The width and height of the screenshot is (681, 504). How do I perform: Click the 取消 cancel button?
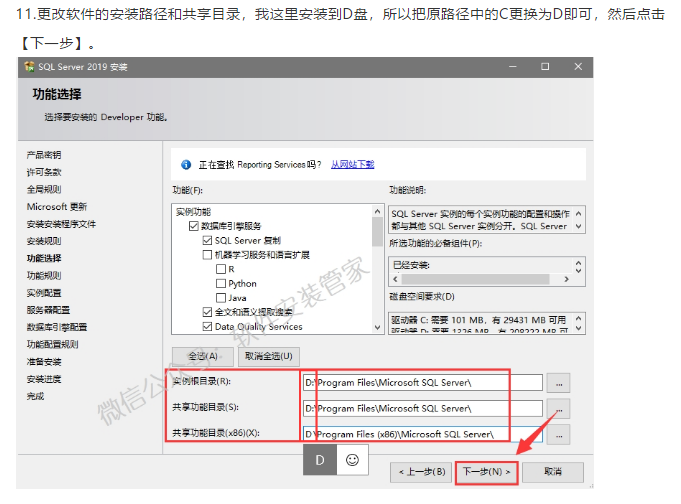click(553, 472)
